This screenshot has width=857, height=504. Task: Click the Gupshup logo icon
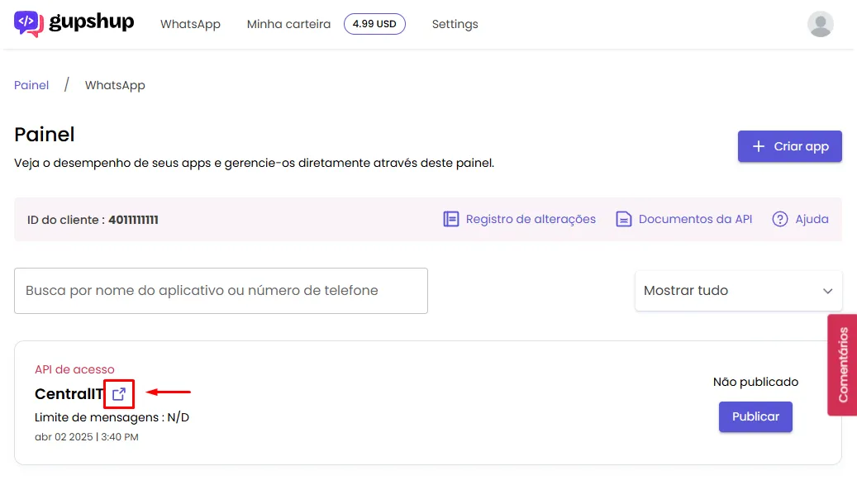28,24
